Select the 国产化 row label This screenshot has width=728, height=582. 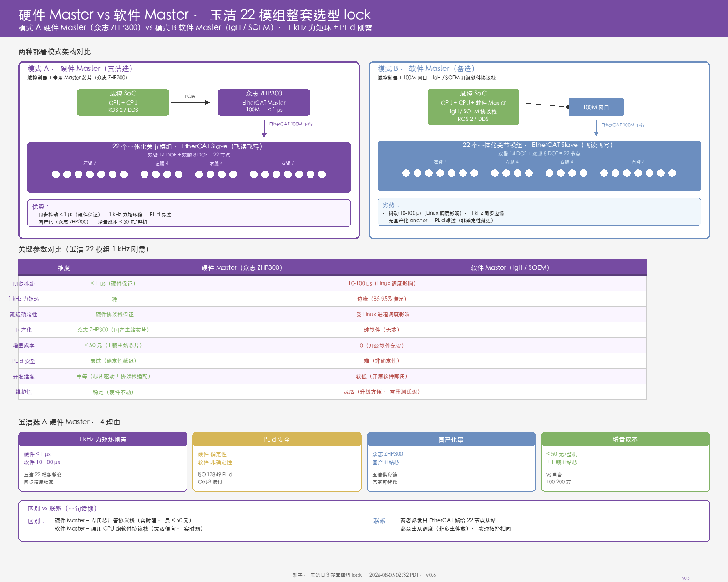(24, 330)
